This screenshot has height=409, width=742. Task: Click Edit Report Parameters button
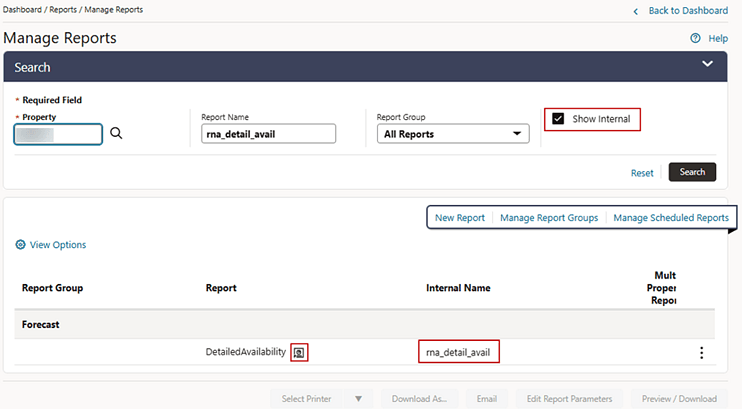coord(569,399)
